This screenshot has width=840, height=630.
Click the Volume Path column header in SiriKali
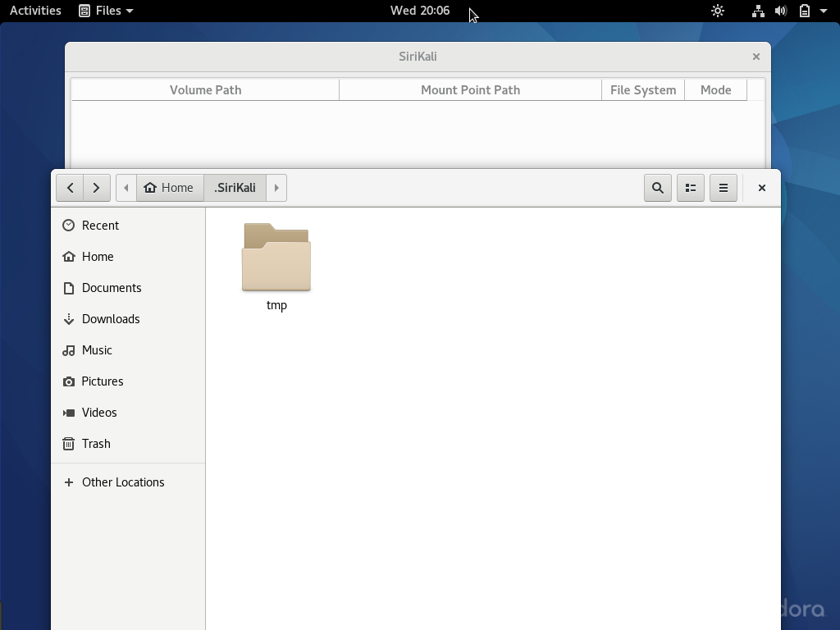[x=206, y=90]
